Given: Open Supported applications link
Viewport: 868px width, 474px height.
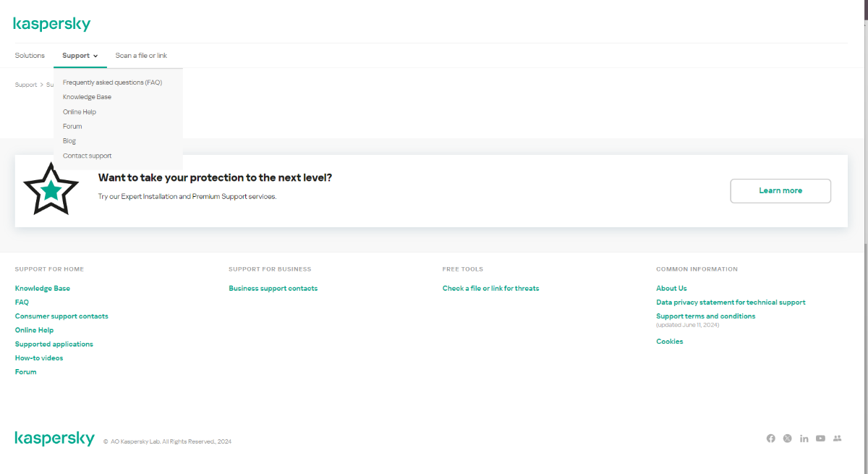Looking at the screenshot, I should click(x=54, y=344).
